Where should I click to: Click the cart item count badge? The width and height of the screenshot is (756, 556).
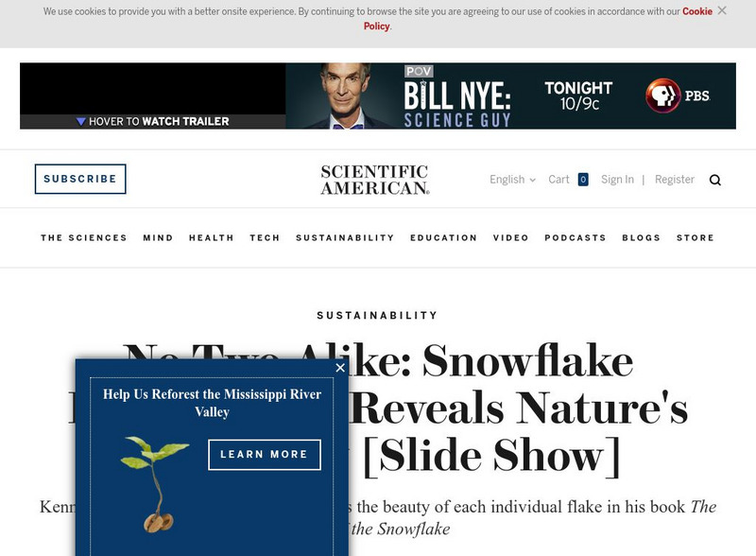coord(583,180)
